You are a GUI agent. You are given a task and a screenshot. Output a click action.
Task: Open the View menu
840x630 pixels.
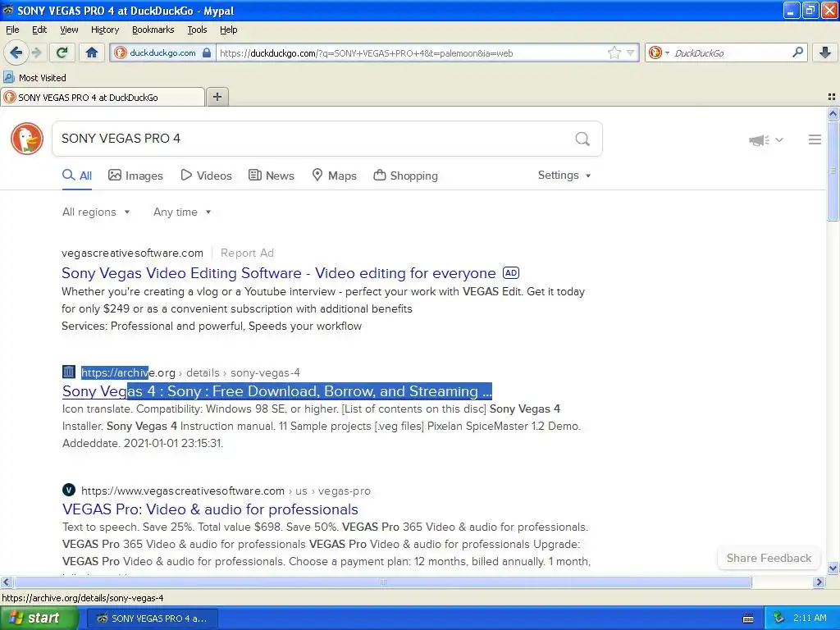[69, 30]
